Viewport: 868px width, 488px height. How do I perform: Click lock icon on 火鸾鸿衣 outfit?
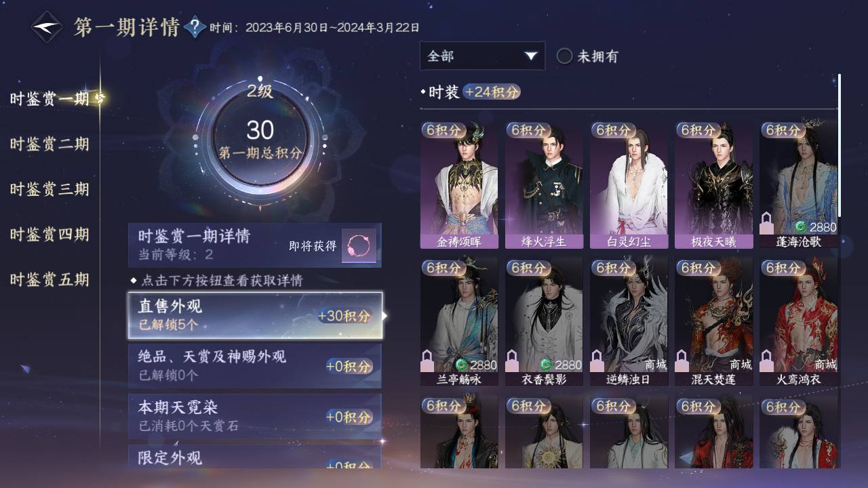tap(768, 361)
